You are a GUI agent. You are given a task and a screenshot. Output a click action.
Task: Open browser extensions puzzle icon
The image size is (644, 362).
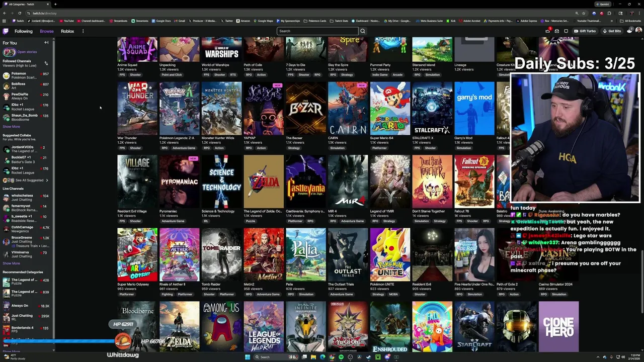[x=609, y=13]
